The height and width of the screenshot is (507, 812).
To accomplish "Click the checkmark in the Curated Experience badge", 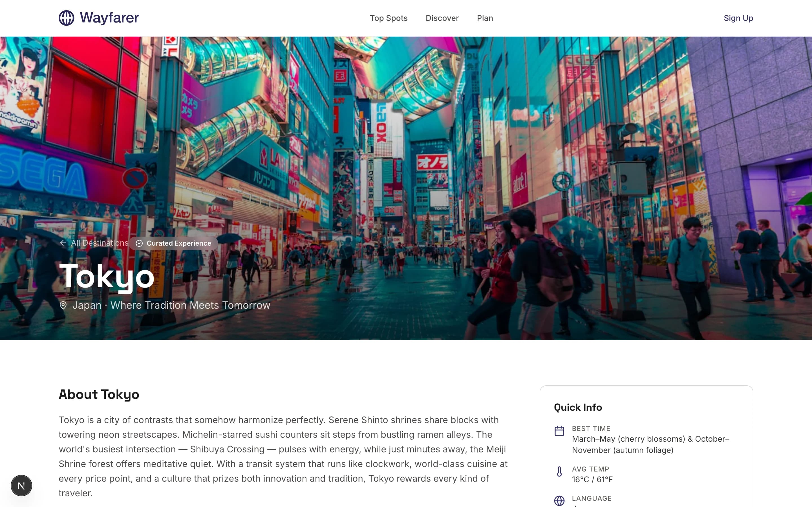I will pyautogui.click(x=140, y=243).
